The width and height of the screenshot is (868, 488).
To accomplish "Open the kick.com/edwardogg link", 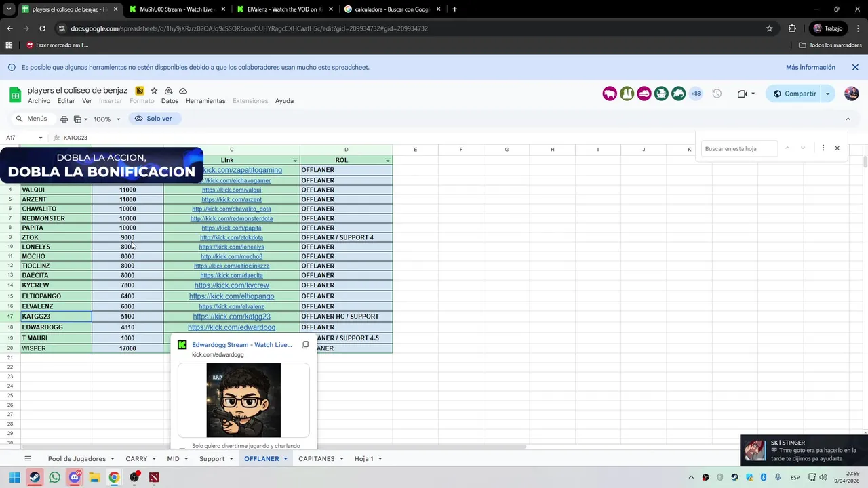I will coord(231,327).
